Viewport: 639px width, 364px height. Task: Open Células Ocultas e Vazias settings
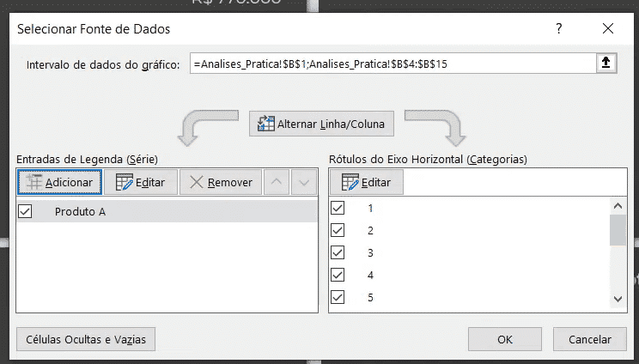[86, 339]
